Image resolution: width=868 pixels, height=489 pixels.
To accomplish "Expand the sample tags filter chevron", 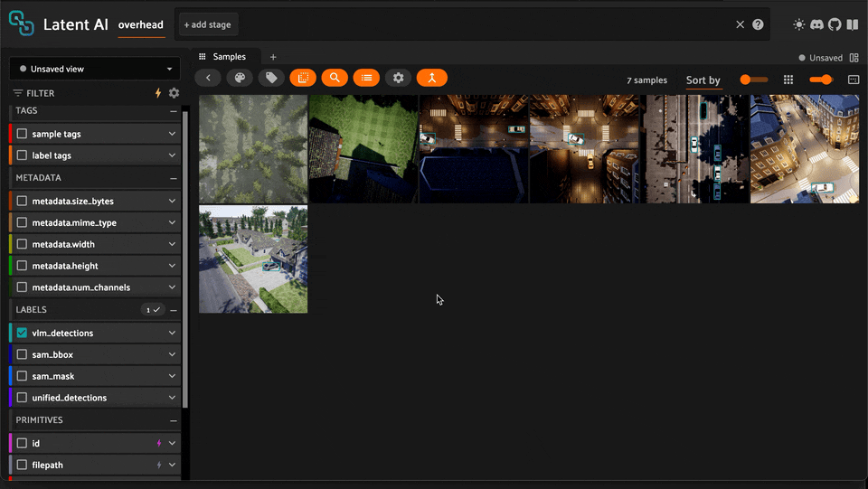I will 172,134.
